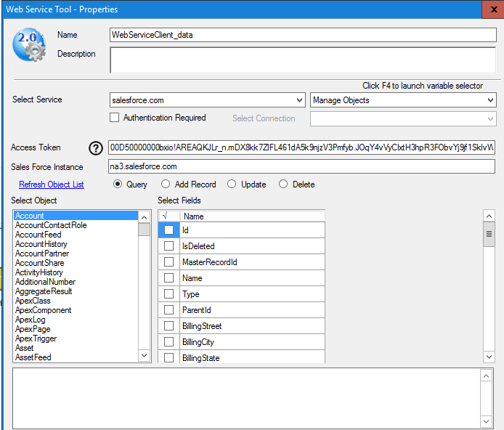Image resolution: width=504 pixels, height=430 pixels.
Task: Select AccountFeed object
Action: 76,235
